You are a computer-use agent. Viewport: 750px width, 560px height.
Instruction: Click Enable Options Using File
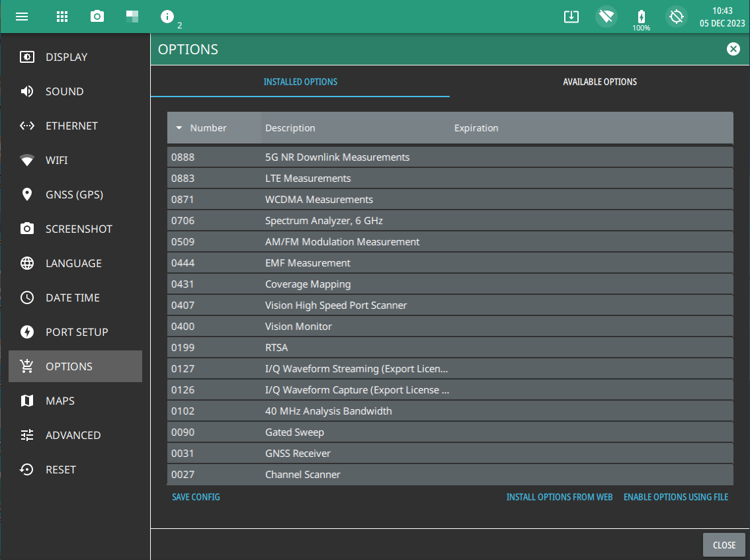[x=675, y=497]
